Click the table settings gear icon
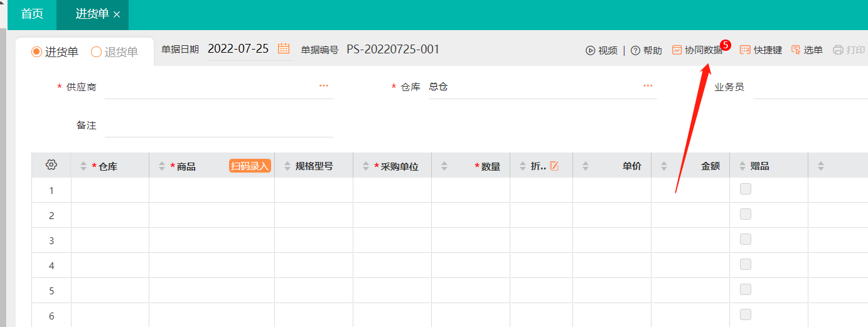Viewport: 868px width, 327px height. 51,165
